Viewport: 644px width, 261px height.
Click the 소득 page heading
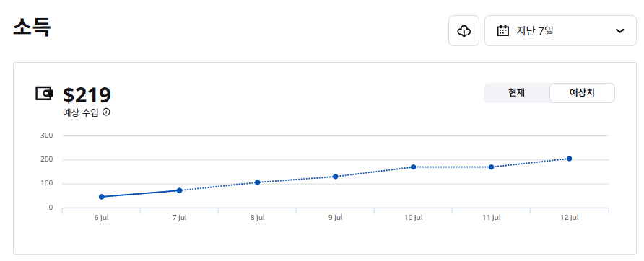point(32,28)
